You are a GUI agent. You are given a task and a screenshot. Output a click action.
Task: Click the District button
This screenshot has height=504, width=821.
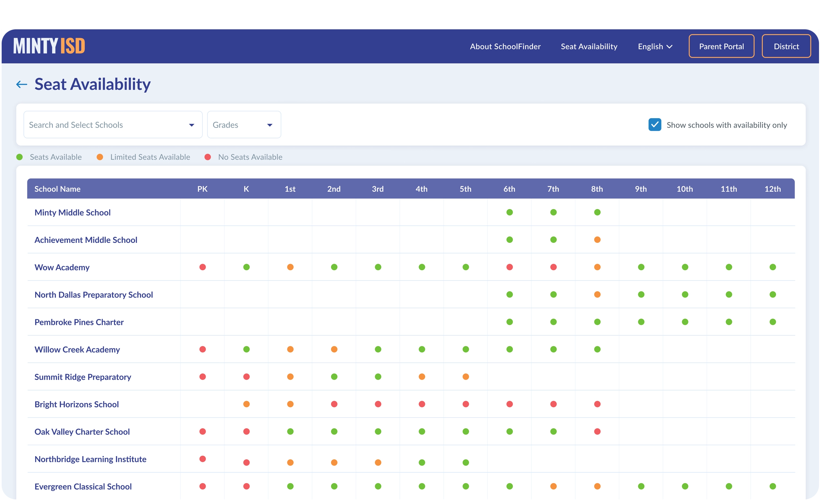[x=786, y=46]
